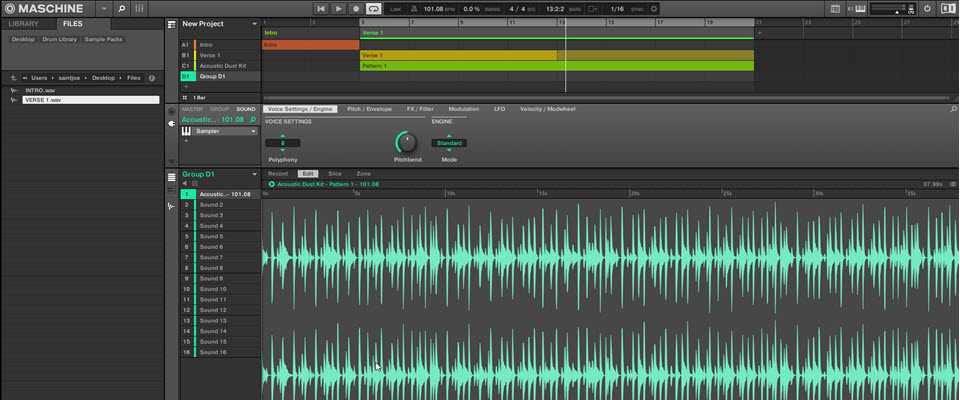Switch to the Record sampling tab

277,174
